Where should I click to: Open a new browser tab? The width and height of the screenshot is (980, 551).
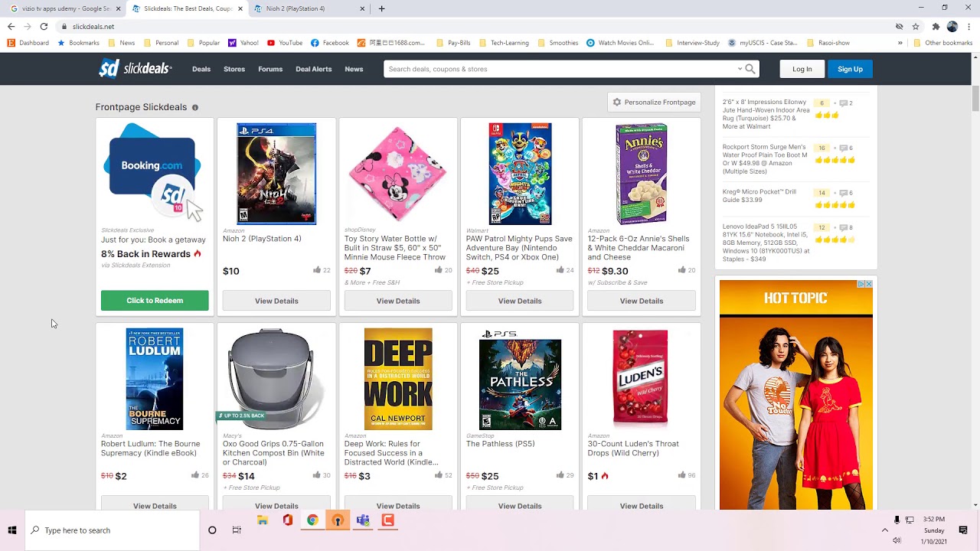coord(381,8)
